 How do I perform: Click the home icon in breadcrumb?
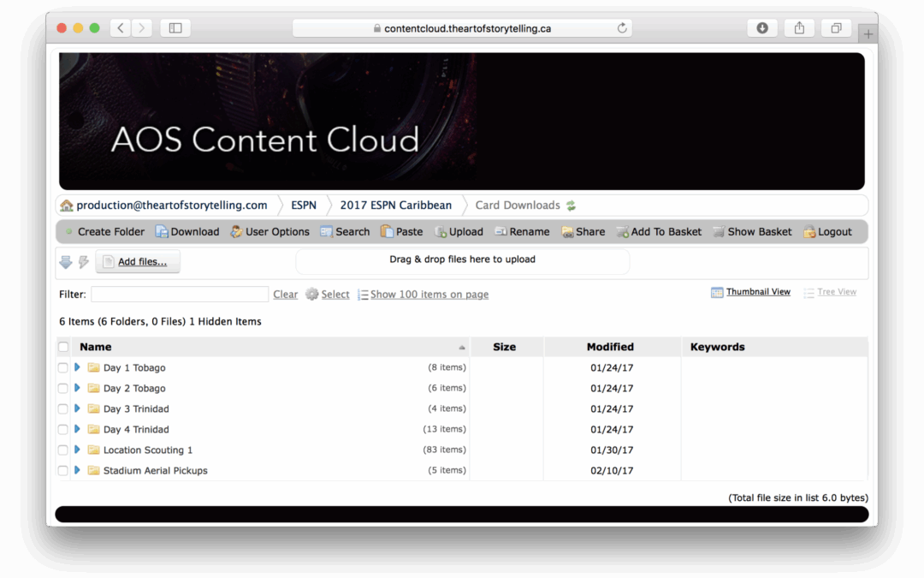[67, 206]
